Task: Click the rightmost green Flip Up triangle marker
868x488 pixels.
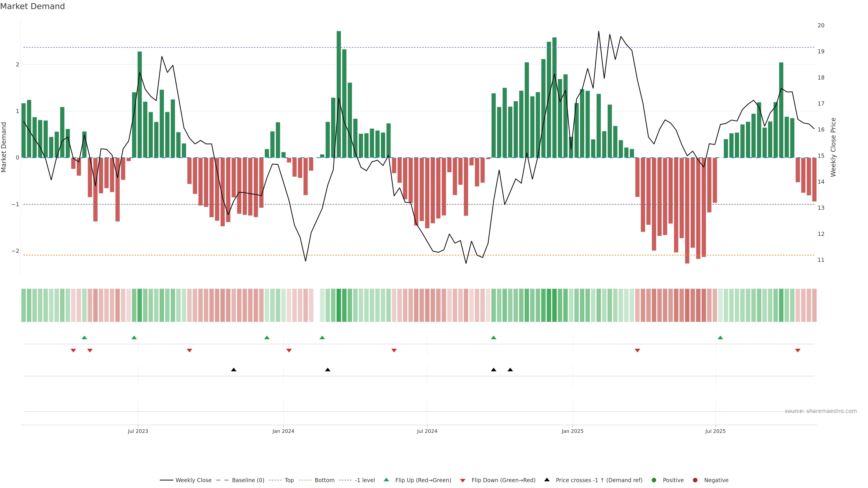Action: (x=720, y=338)
